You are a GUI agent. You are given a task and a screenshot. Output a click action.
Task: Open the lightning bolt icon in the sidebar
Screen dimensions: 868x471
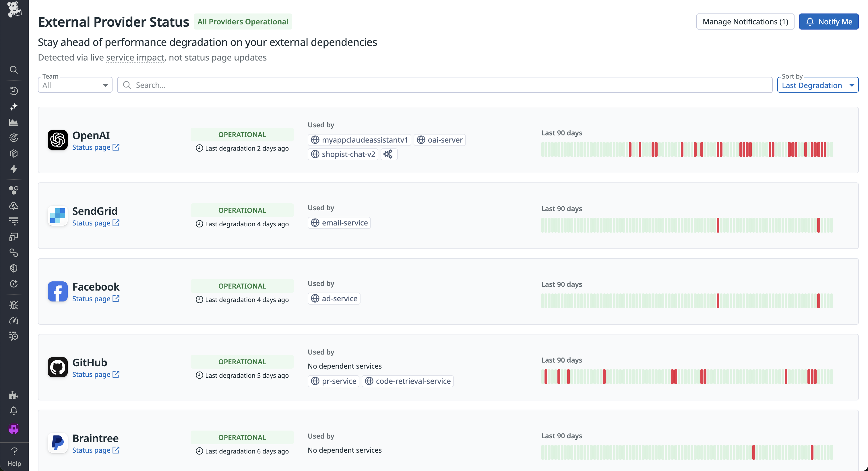[14, 169]
